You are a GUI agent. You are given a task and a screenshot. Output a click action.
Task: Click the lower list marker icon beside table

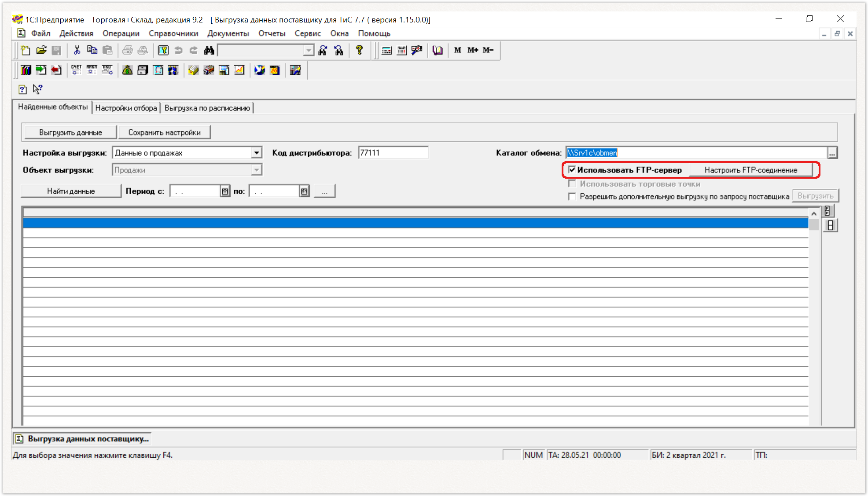tap(830, 225)
